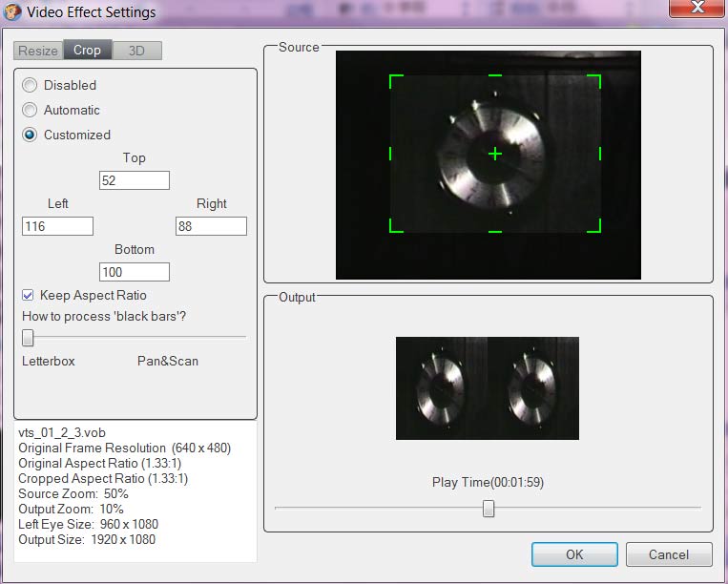728x584 pixels.
Task: Close the Video Effect Settings dialog
Action: coord(697,8)
